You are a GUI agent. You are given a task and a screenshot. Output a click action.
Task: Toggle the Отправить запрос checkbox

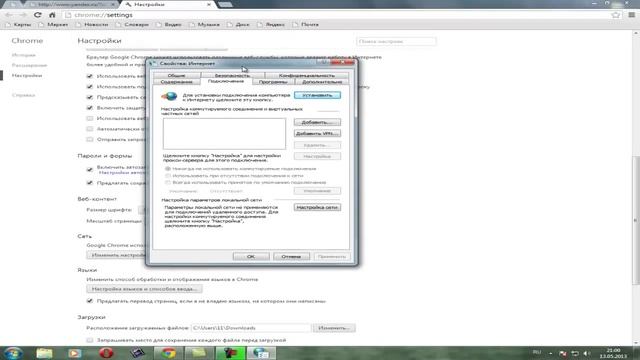point(90,140)
